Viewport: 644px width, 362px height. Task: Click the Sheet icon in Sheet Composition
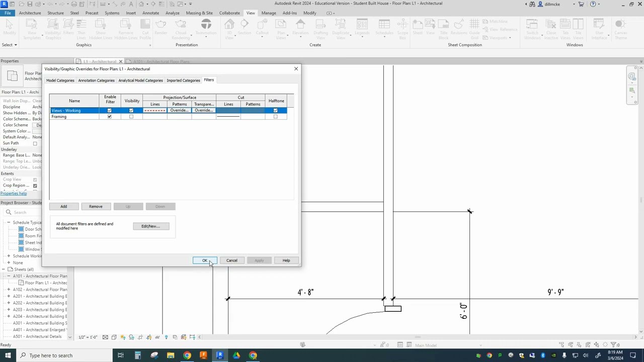click(418, 25)
